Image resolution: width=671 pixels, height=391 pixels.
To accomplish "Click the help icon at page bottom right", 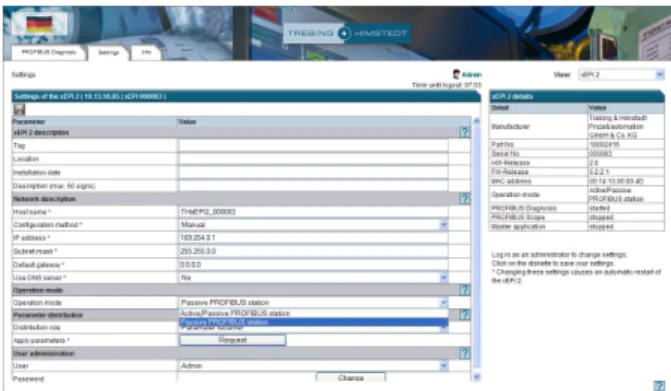I will [x=659, y=385].
